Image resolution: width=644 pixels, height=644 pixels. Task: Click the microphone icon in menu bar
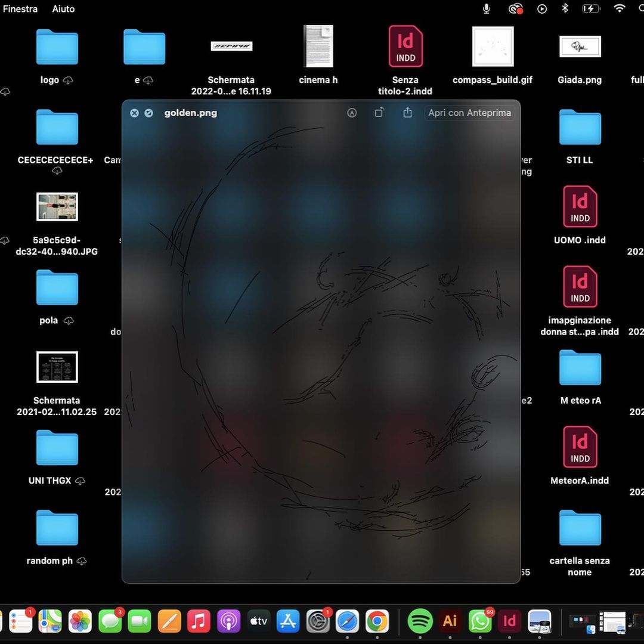pyautogui.click(x=487, y=9)
